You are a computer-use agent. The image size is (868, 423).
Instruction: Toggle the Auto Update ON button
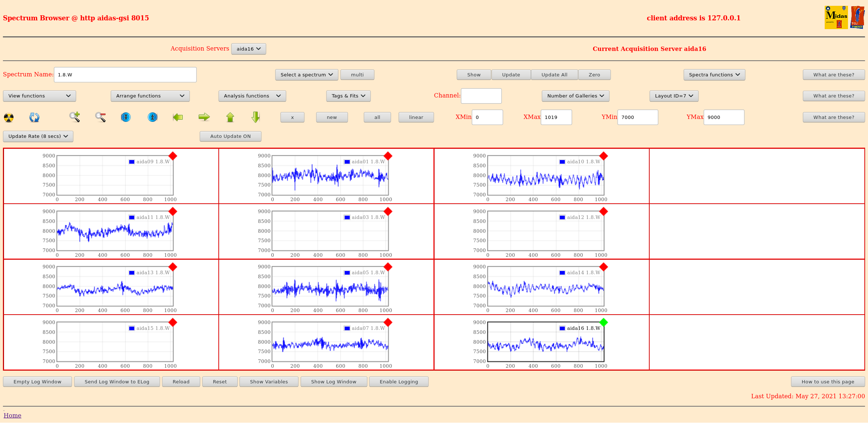[230, 136]
